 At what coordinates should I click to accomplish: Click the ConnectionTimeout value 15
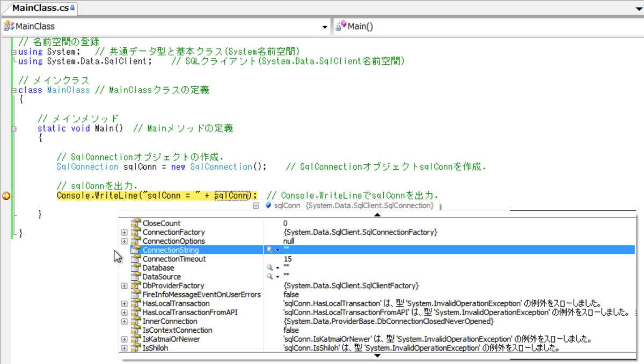tap(287, 259)
